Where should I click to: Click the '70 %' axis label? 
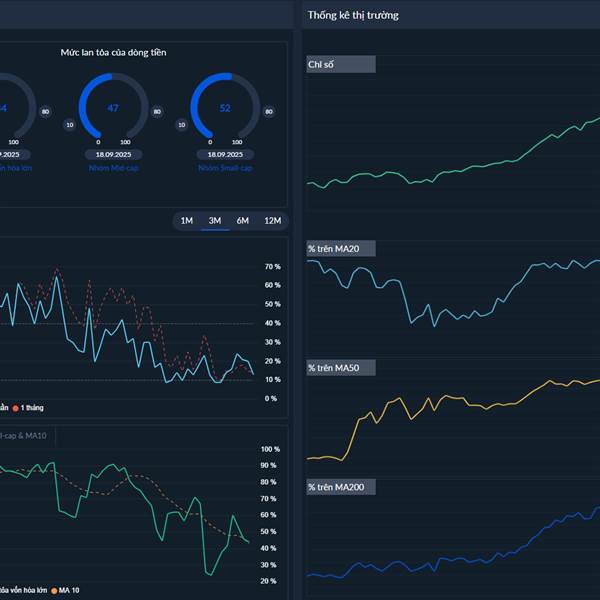click(x=272, y=267)
